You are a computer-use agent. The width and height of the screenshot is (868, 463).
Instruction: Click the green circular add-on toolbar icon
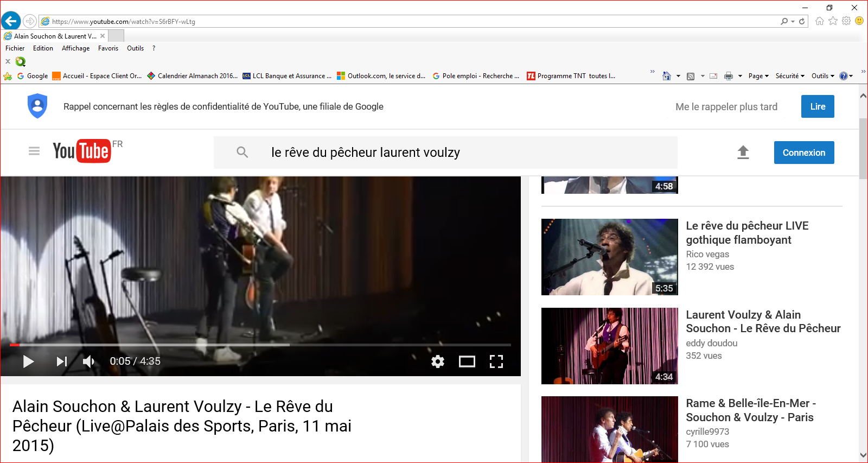pos(21,61)
